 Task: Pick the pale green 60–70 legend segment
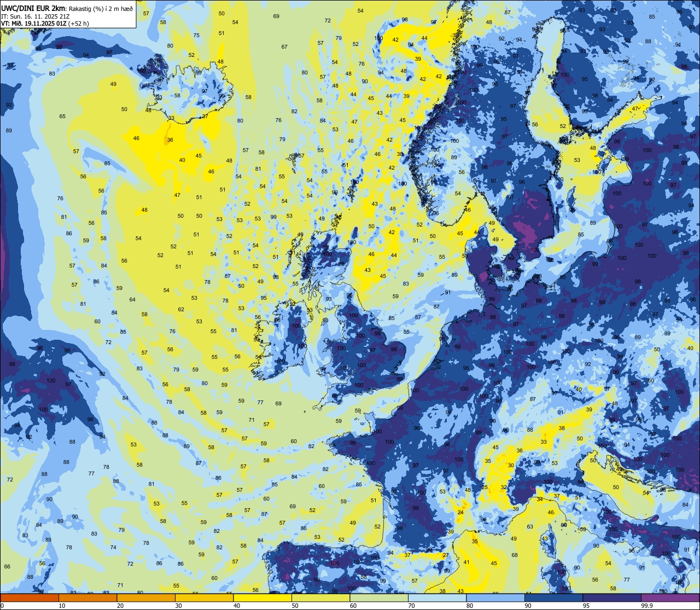point(378,598)
